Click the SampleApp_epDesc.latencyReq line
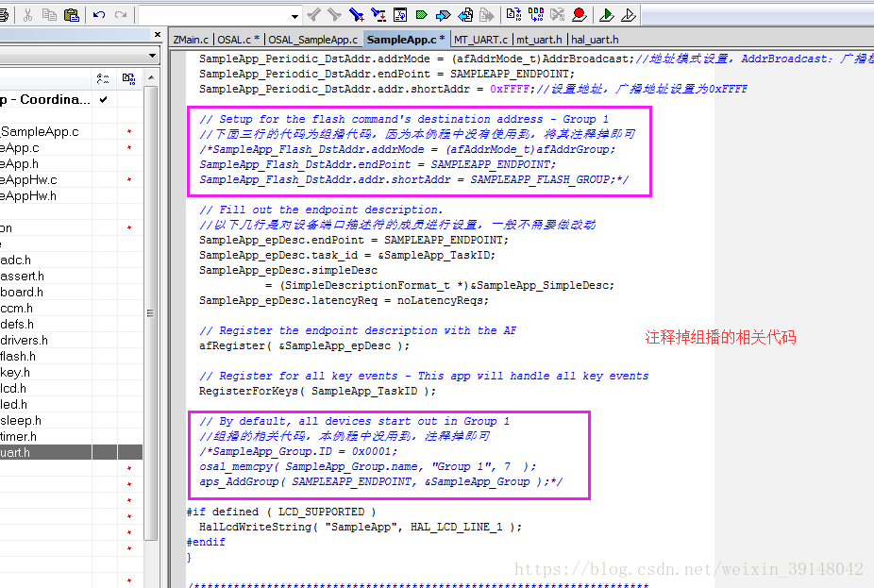Screen dimensions: 874x588 (344, 300)
